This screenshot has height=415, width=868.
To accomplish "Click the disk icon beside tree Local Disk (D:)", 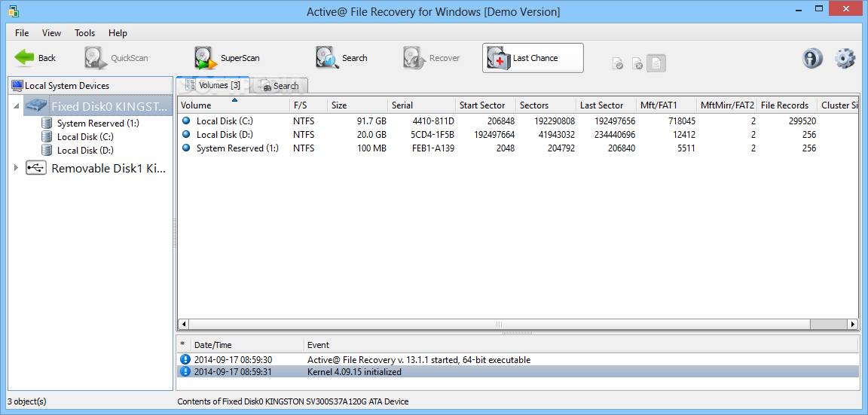I will [47, 150].
